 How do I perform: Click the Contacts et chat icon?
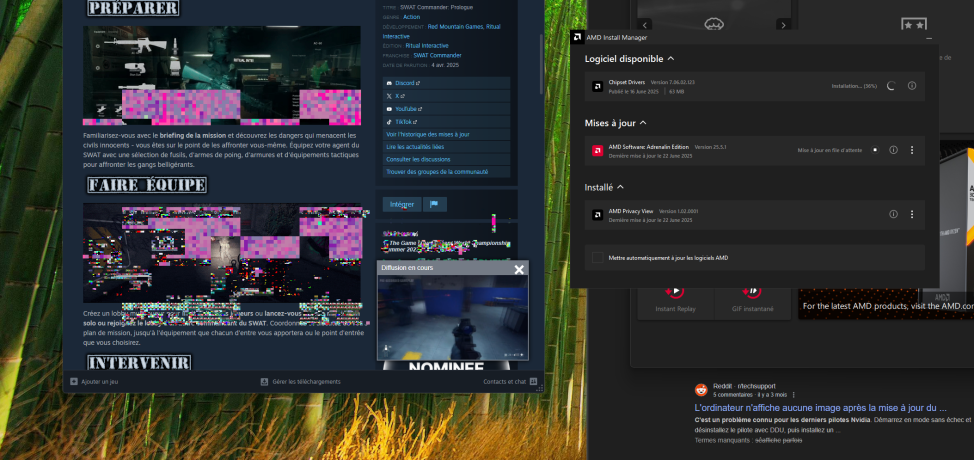click(533, 382)
